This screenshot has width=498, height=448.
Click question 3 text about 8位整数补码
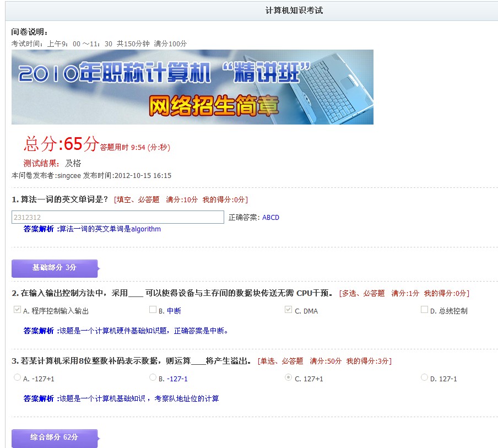pos(132,361)
